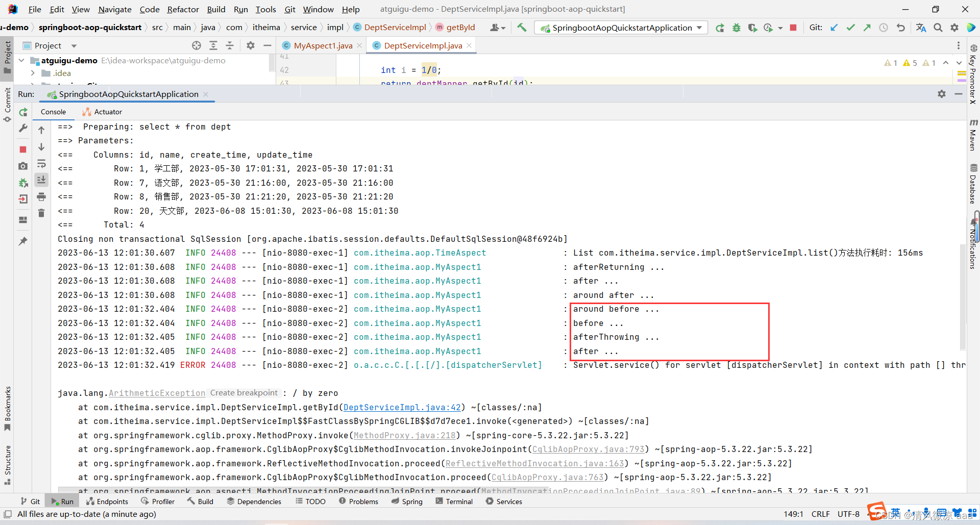Click the 149:1 caret position entry
The image size is (980, 525).
tap(793, 514)
